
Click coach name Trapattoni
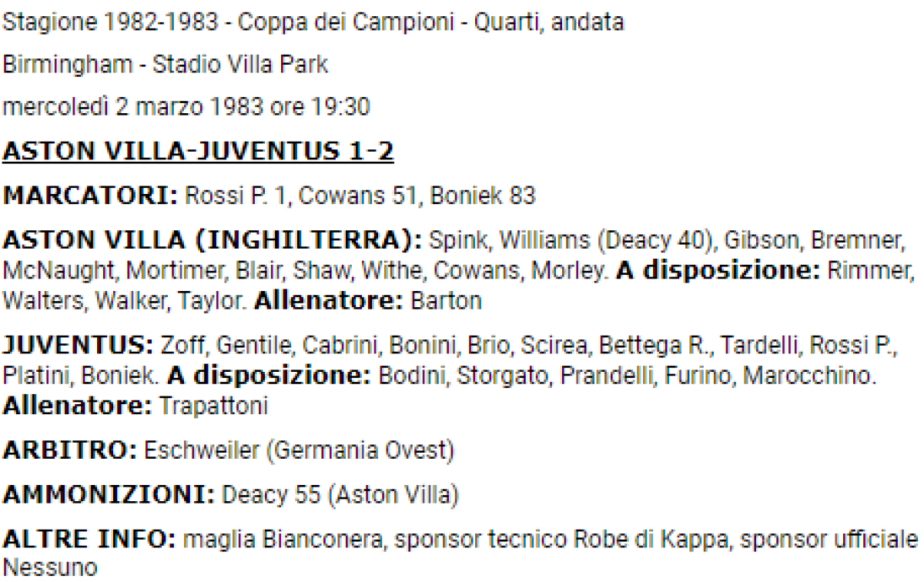click(x=213, y=406)
